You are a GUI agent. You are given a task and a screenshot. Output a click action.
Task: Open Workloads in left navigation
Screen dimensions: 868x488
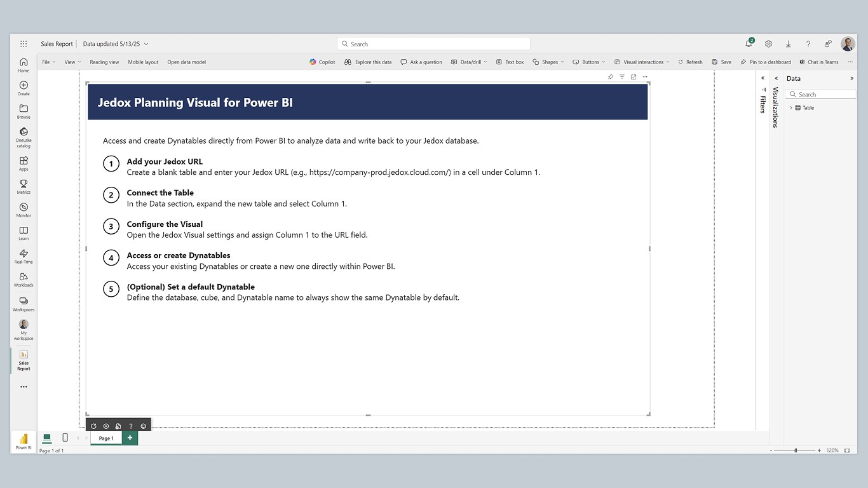pyautogui.click(x=24, y=280)
